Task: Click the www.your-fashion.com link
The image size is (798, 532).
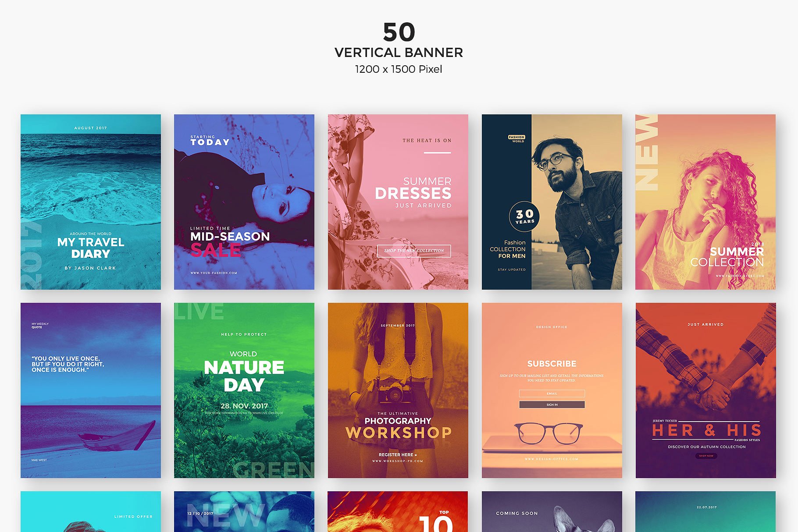Action: [214, 273]
